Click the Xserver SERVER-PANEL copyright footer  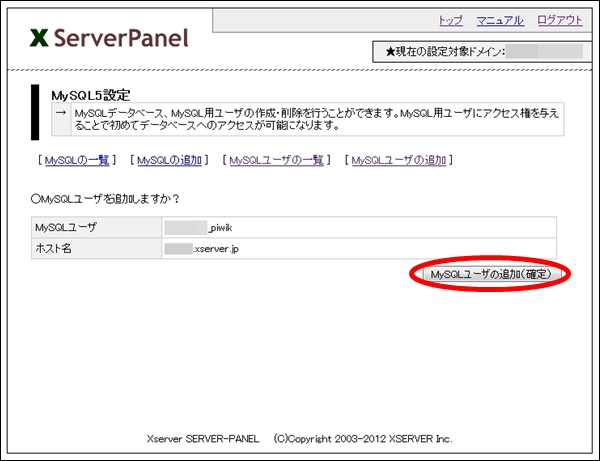point(300,438)
